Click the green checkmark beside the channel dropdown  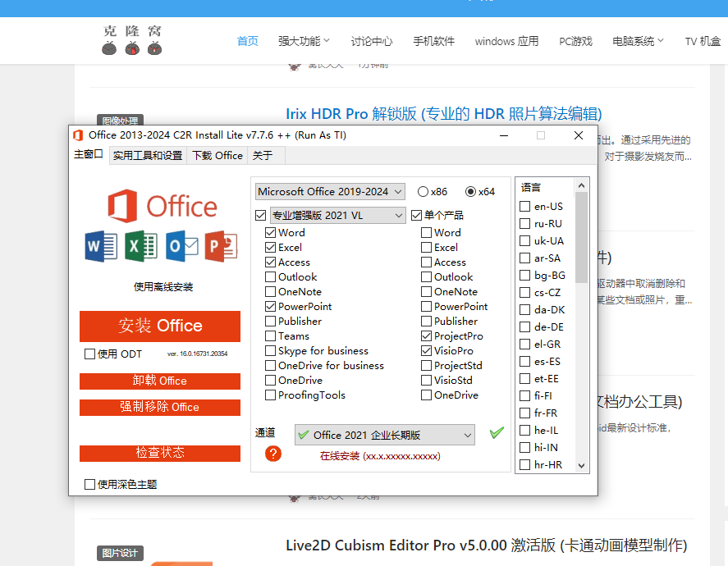pyautogui.click(x=497, y=433)
